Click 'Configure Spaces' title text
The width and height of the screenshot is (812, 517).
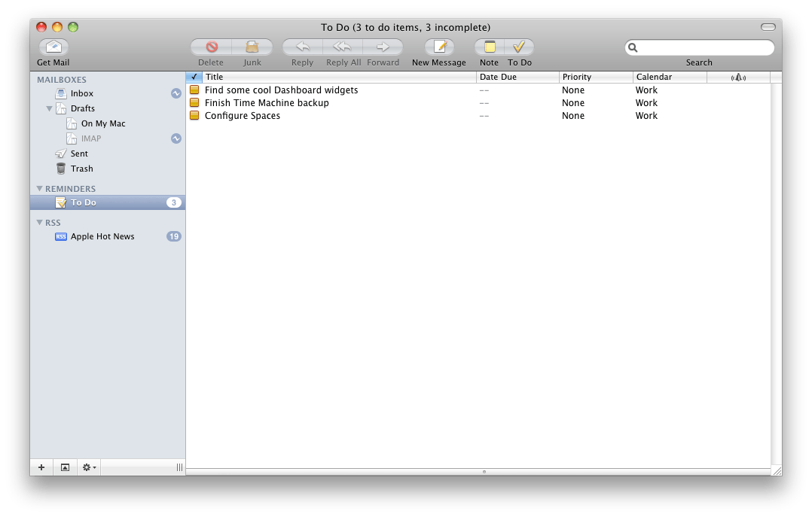point(243,115)
